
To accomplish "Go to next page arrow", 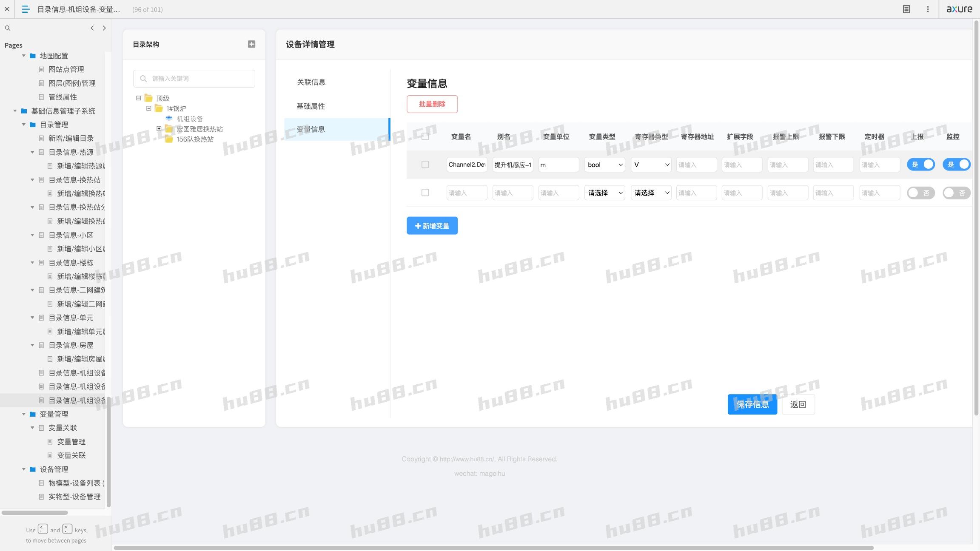I will tap(104, 28).
